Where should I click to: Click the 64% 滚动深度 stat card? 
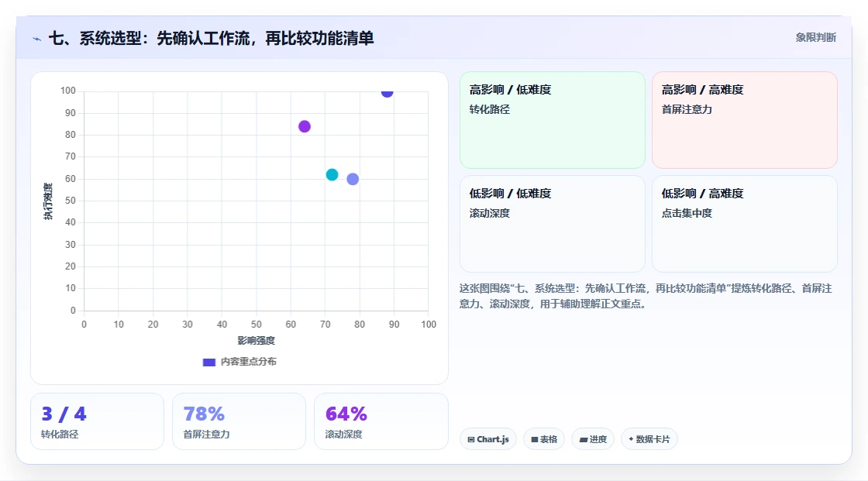[x=381, y=421]
